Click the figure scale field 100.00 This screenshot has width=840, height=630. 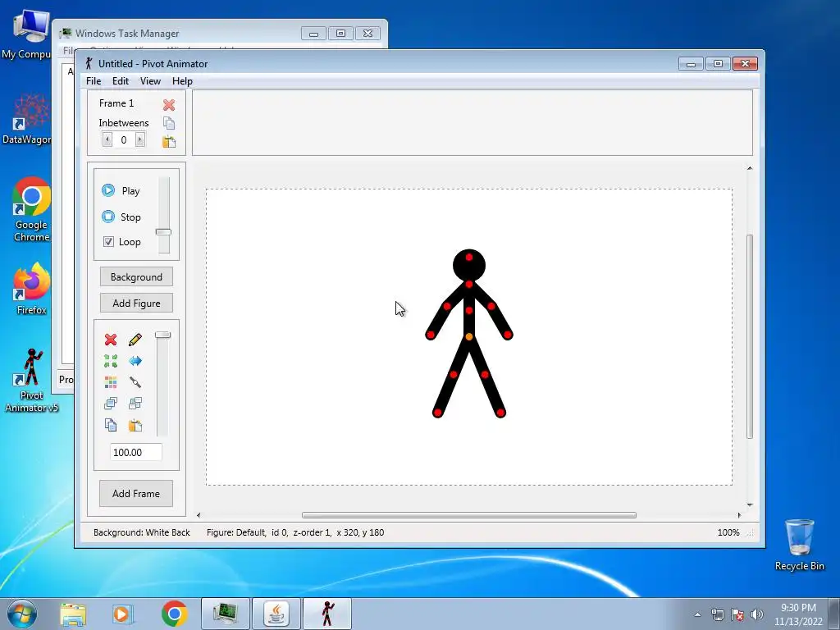coord(136,452)
